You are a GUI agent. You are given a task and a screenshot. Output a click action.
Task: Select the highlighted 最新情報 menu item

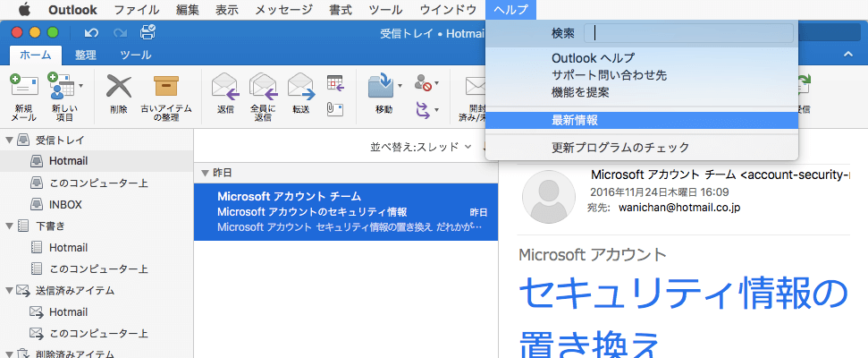click(642, 120)
